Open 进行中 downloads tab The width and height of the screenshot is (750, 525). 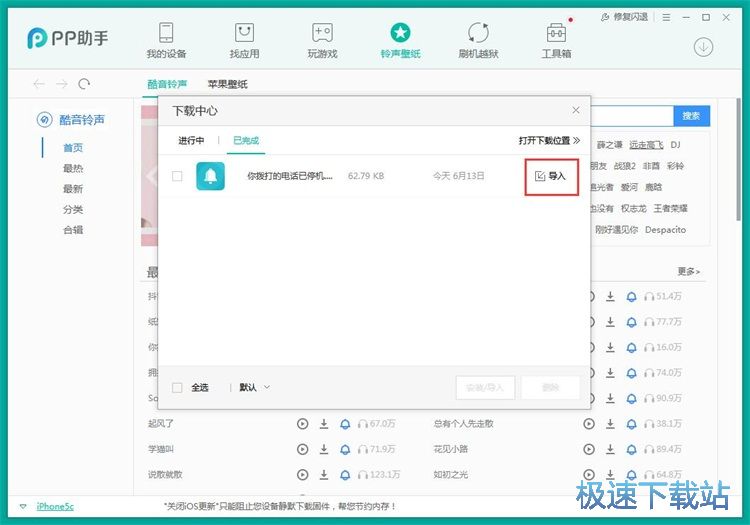click(191, 141)
